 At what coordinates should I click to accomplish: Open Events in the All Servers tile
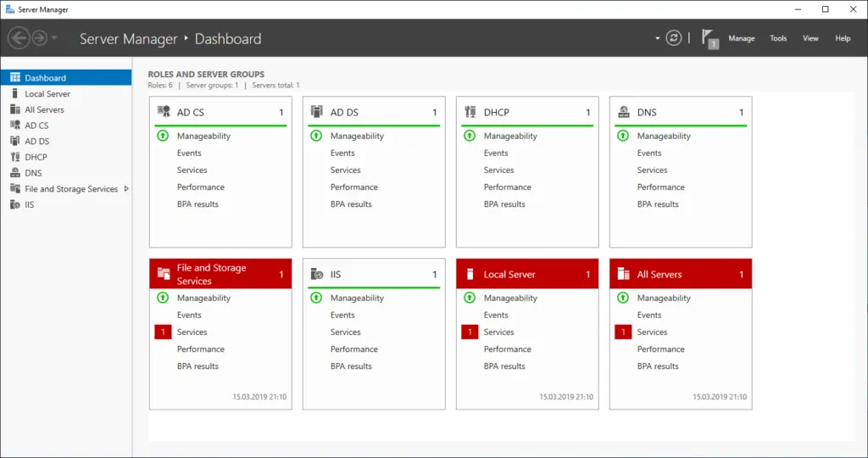[649, 316]
